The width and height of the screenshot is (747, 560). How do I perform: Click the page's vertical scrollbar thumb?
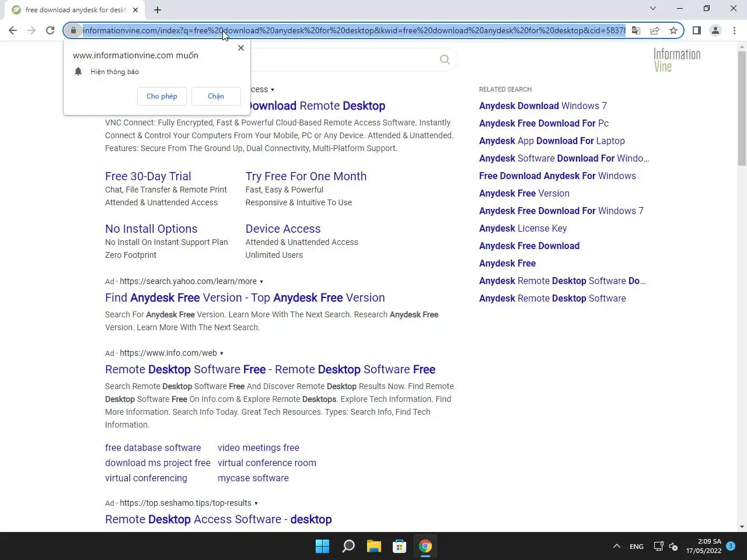742,108
